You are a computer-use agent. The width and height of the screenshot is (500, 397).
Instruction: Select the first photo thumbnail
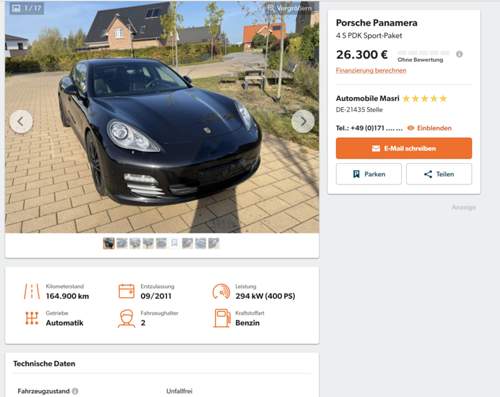click(109, 243)
